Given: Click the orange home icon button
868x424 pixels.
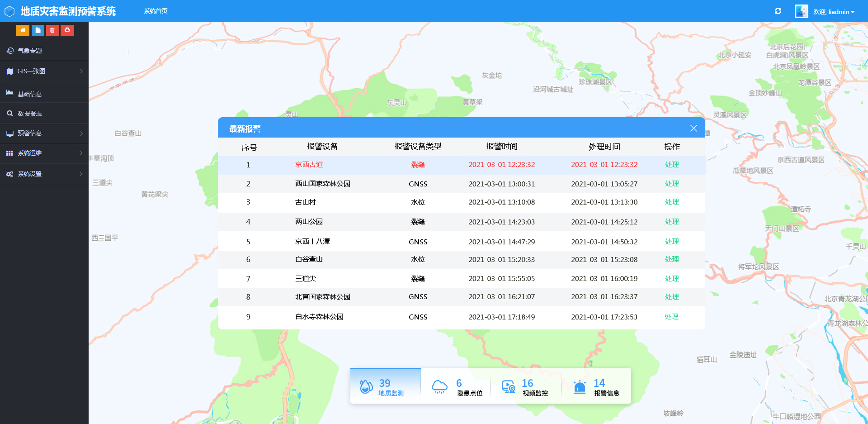Looking at the screenshot, I should point(23,30).
